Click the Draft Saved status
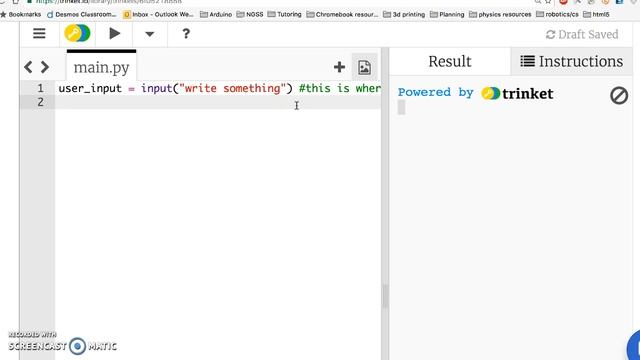Viewport: 640px width, 360px height. [x=582, y=35]
